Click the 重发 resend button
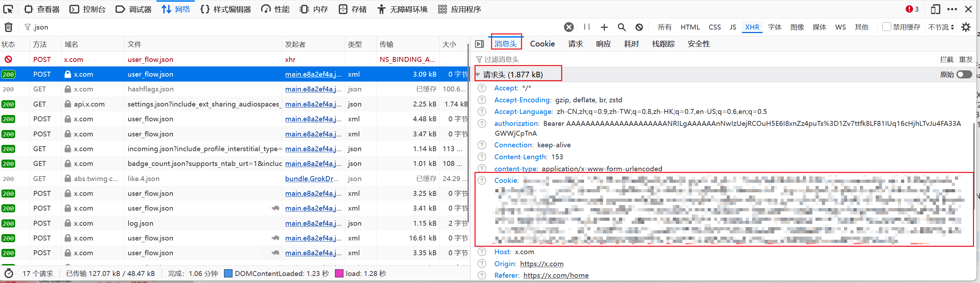The image size is (980, 283). coord(966,59)
